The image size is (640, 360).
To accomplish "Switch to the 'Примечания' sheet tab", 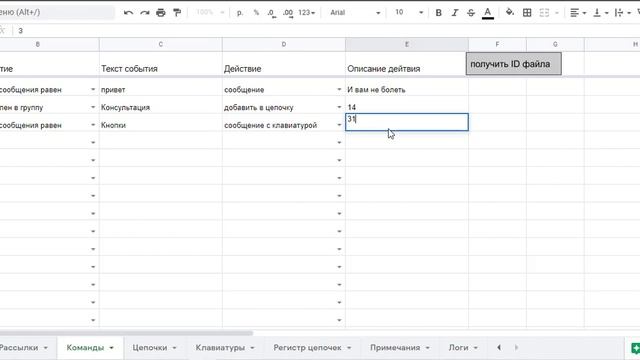I will tap(400, 348).
